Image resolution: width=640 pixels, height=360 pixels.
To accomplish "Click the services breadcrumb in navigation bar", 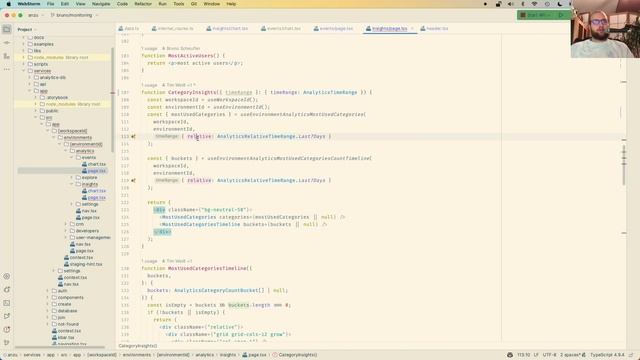I will click(32, 355).
